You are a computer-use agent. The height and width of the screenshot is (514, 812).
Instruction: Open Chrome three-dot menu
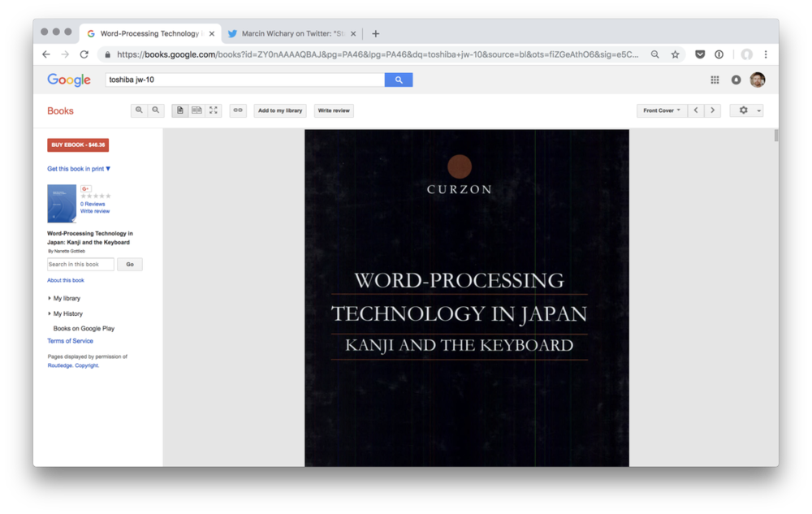[766, 54]
